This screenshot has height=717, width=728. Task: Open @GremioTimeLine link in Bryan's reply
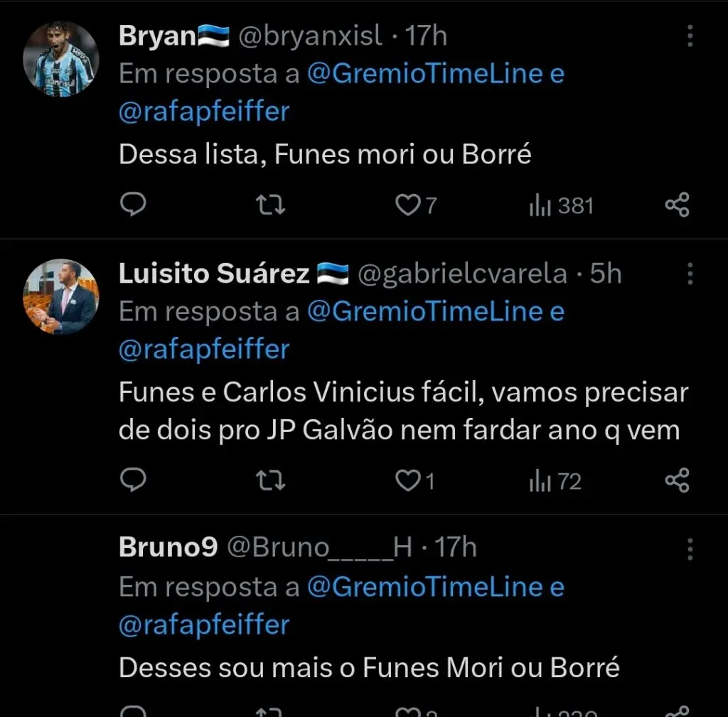pyautogui.click(x=424, y=74)
